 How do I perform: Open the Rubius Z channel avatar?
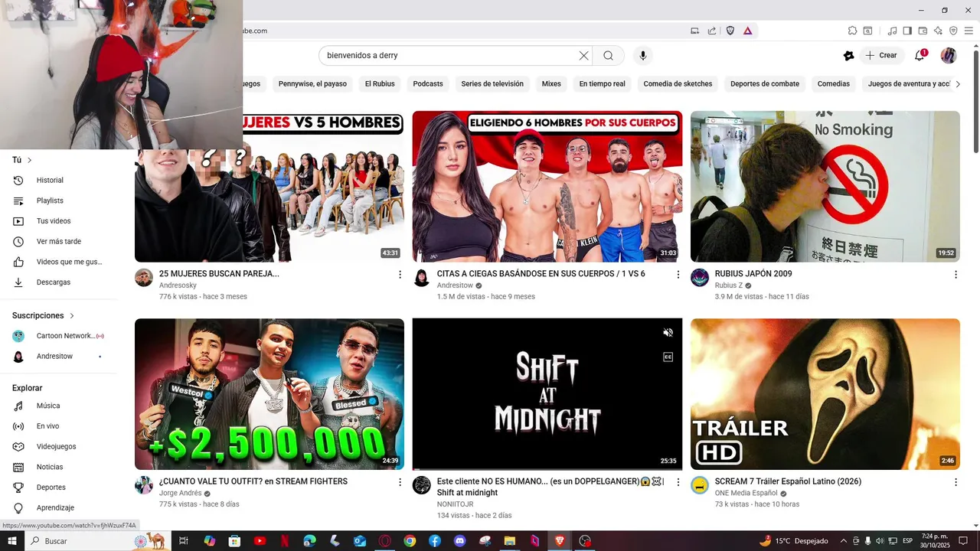(x=700, y=277)
